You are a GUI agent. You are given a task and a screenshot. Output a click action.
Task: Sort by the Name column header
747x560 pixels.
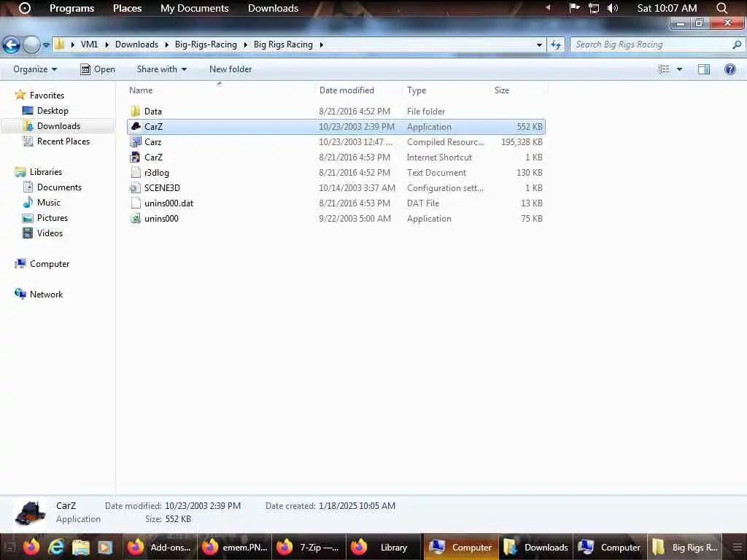pos(141,90)
